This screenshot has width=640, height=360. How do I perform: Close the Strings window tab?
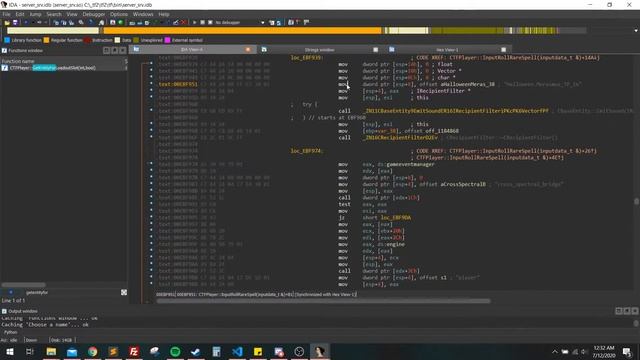pyautogui.click(x=376, y=49)
